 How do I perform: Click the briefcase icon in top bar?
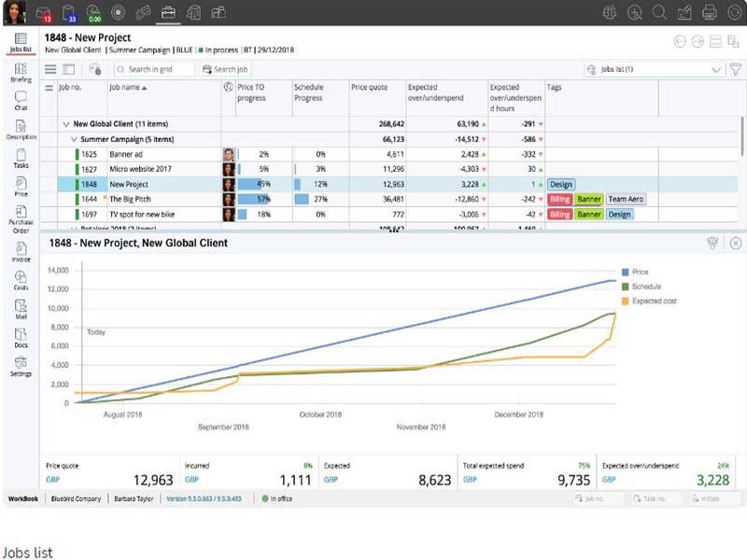[x=168, y=12]
